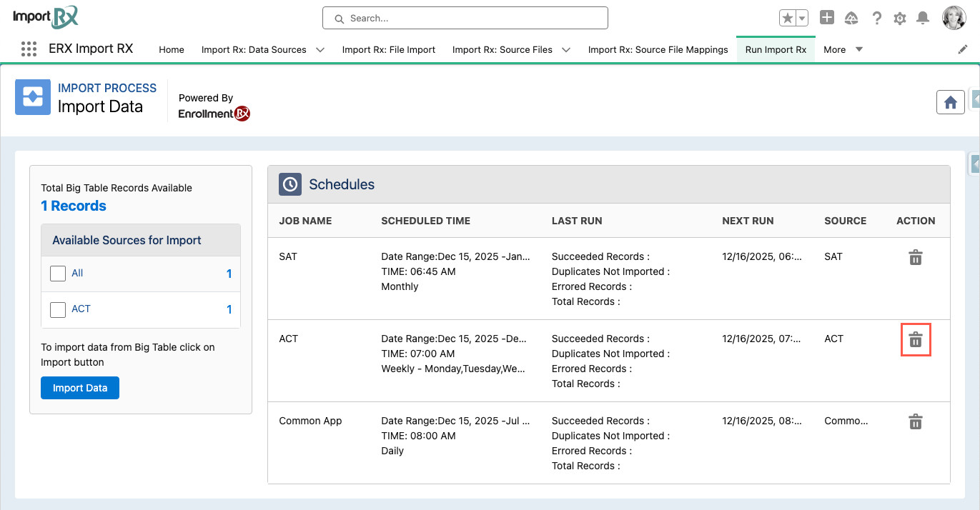Open the More navigation dropdown
Viewport: 980px width, 510px height.
pos(843,50)
